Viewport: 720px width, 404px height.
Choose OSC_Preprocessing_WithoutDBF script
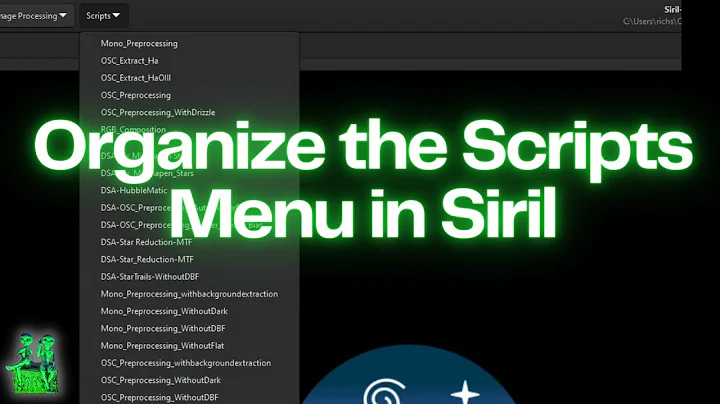160,398
